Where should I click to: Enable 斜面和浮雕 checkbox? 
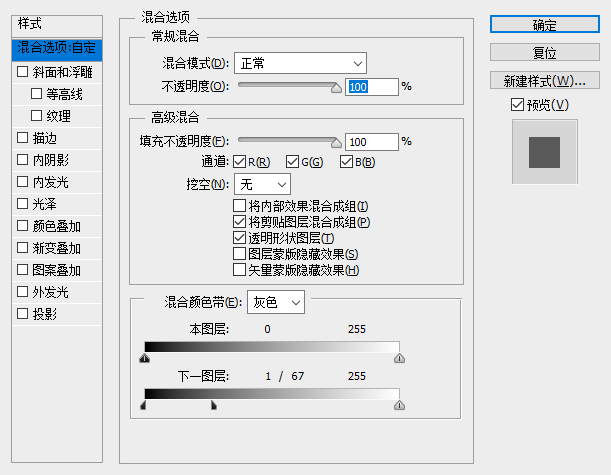coord(23,72)
